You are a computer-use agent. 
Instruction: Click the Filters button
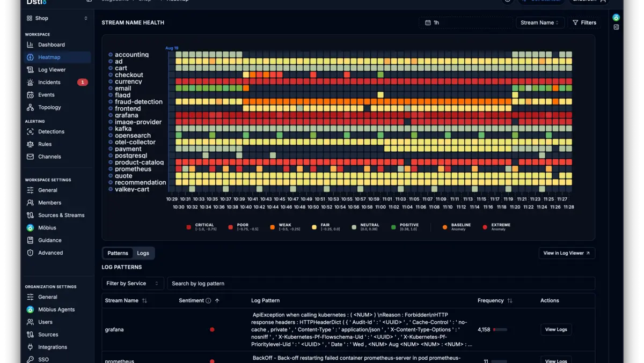click(584, 23)
